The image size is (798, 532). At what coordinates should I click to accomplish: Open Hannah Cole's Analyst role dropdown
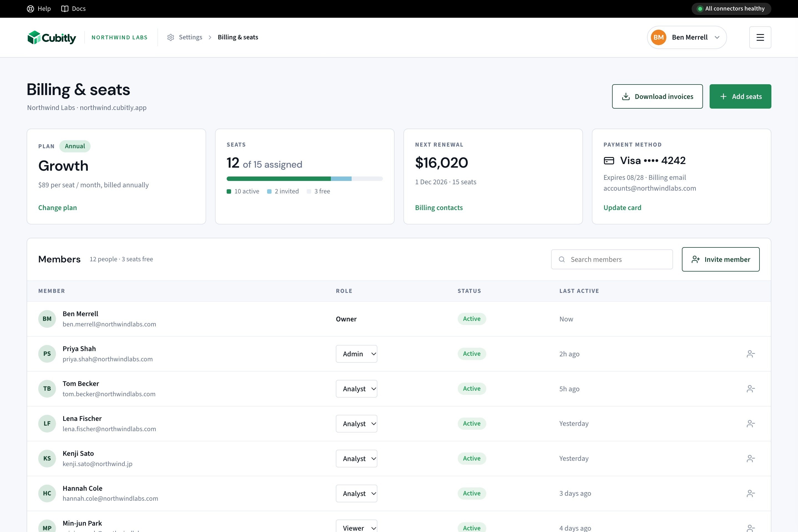coord(357,494)
